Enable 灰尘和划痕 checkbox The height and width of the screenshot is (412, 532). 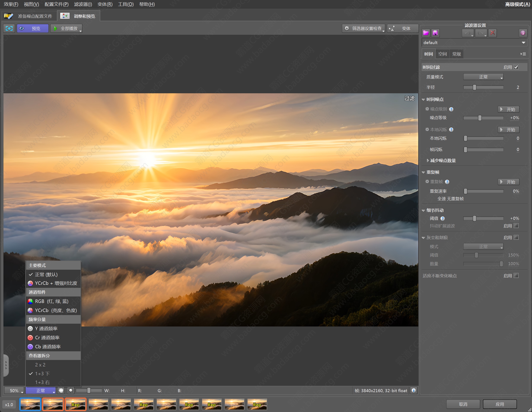(x=516, y=237)
